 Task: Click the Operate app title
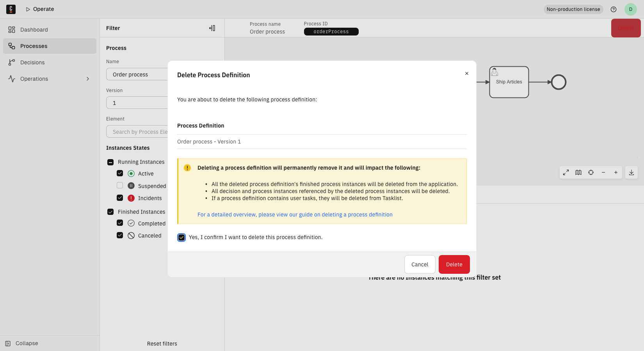coord(40,9)
